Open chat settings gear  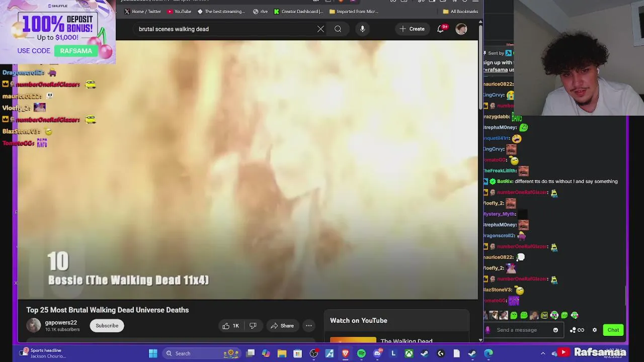(x=595, y=330)
